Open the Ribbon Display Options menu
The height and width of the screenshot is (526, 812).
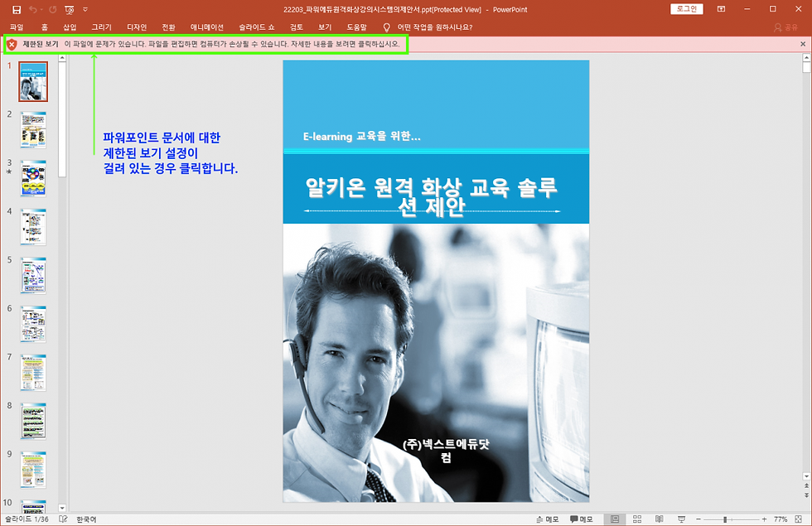coord(721,9)
